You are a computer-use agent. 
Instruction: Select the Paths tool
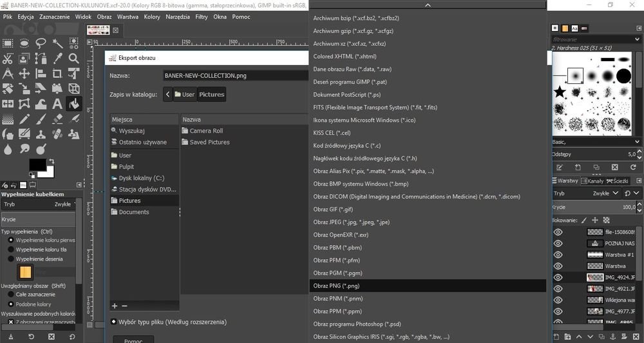click(x=41, y=59)
